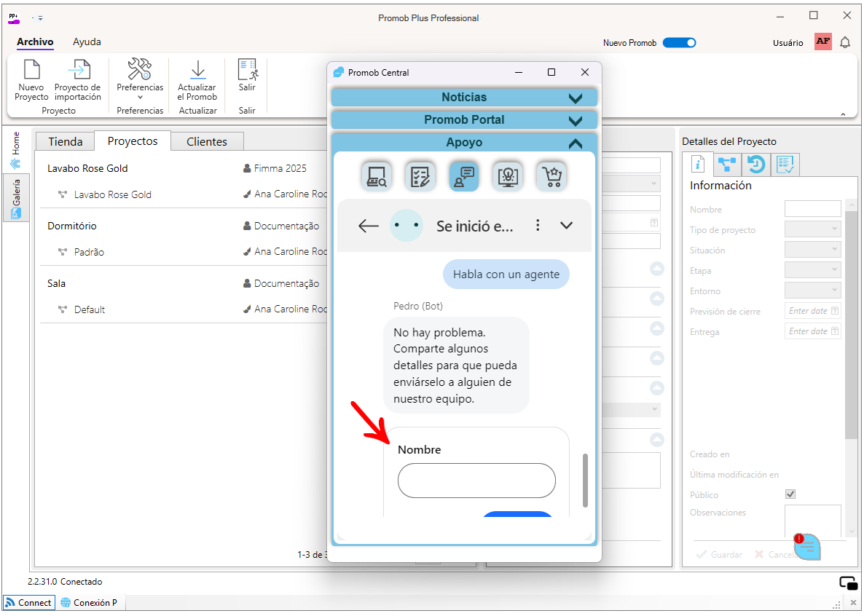Click the Salir exit icon
This screenshot has width=864, height=616.
click(x=247, y=70)
